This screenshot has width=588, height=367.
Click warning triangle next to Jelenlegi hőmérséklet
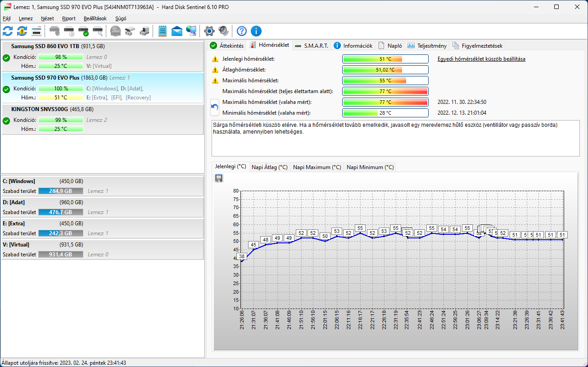pos(215,59)
